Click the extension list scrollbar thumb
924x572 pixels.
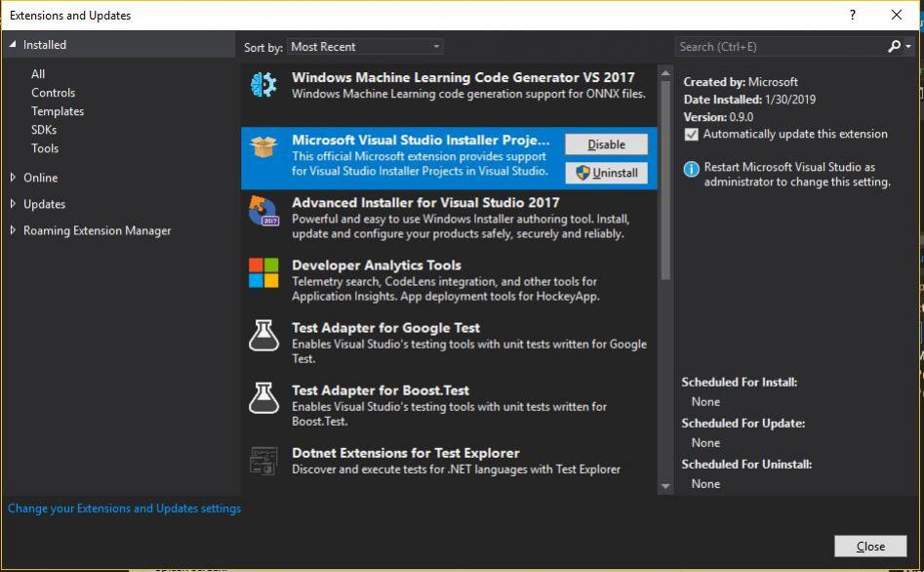[x=665, y=180]
